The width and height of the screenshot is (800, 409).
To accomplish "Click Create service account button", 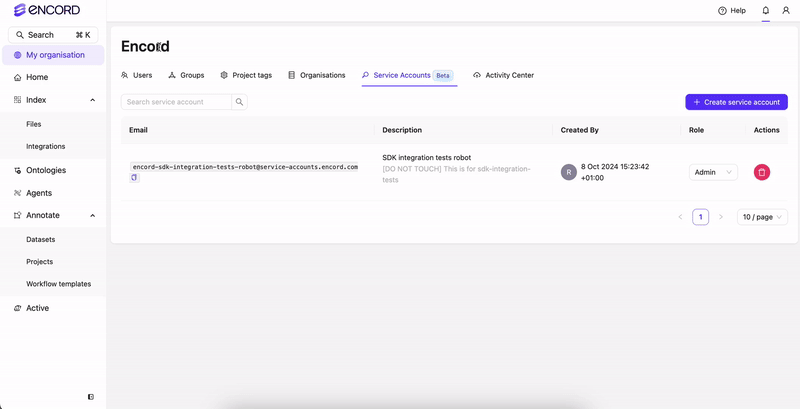I will point(736,102).
